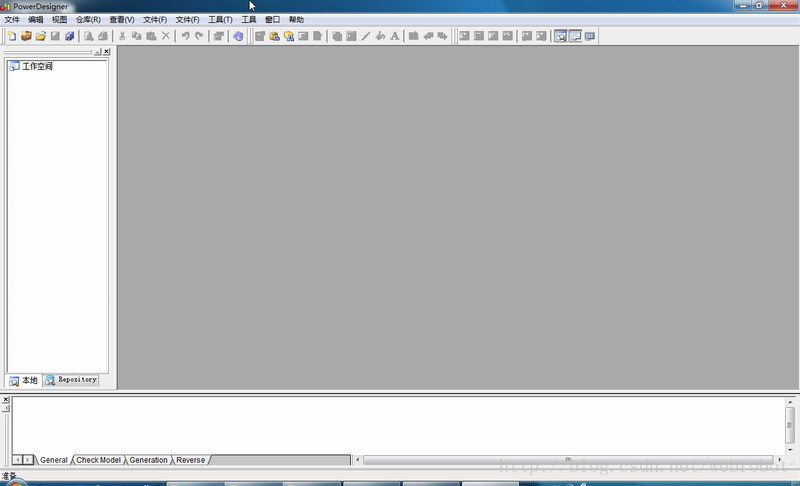Click the greyed left arrow toolbar icon

(428, 36)
